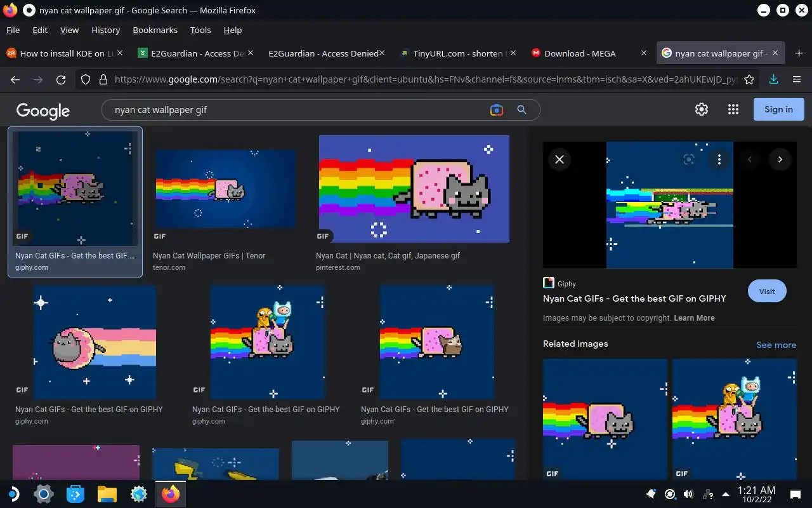
Task: Click the globe application icon in taskbar
Action: [139, 493]
